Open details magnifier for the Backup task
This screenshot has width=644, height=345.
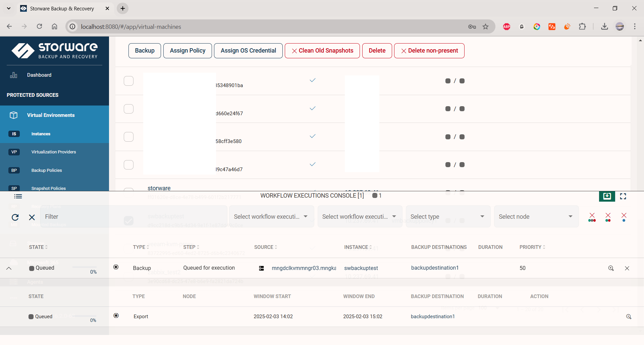[611, 268]
